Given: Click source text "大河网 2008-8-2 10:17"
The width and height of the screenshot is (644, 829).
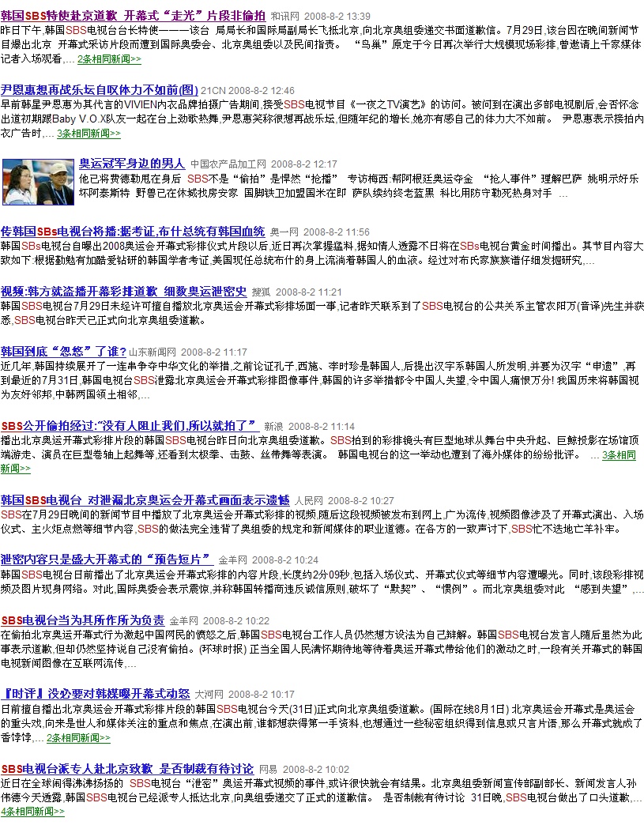Looking at the screenshot, I should 245,694.
